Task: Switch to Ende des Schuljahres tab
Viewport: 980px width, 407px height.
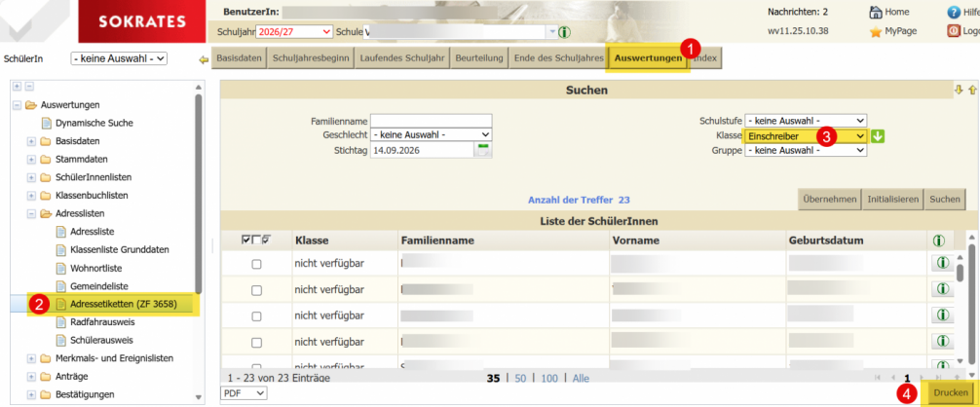Action: click(559, 58)
